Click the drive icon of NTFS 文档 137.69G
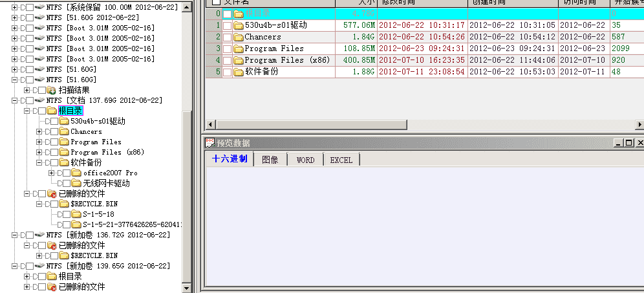 (39, 100)
